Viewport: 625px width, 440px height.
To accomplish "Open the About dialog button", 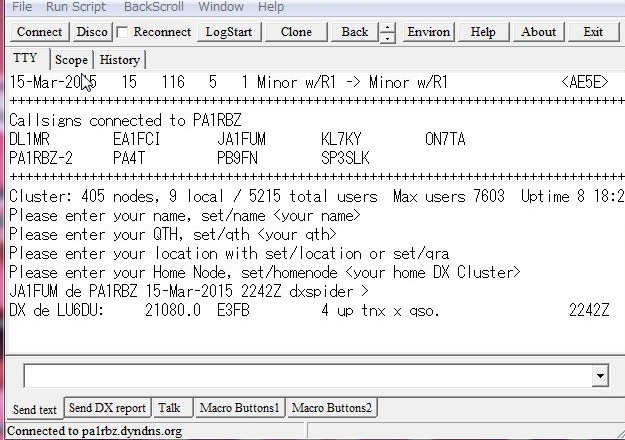I will (538, 32).
